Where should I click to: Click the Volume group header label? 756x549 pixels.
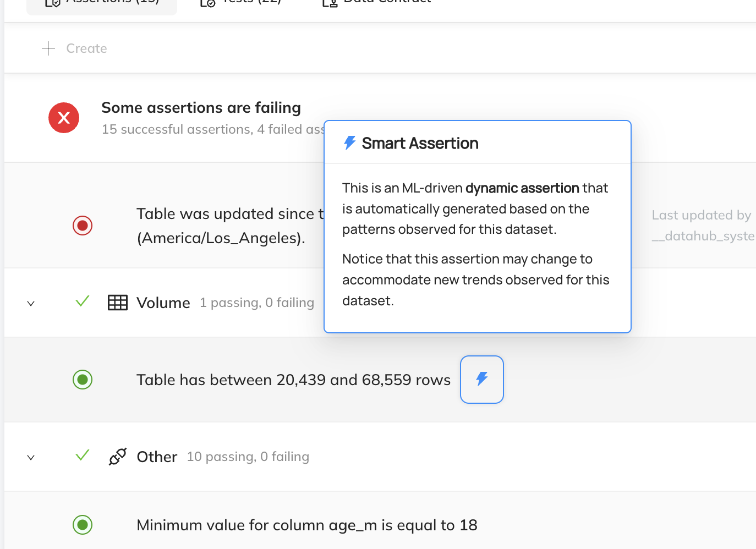(163, 303)
